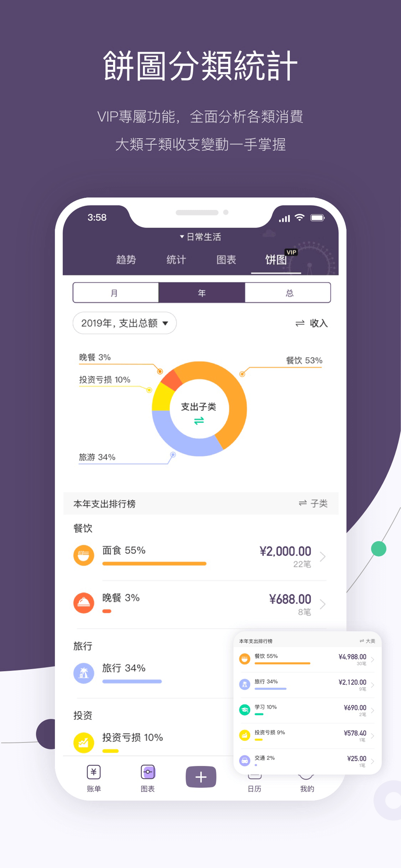Switch to the 统计 statistics tab

point(176,259)
